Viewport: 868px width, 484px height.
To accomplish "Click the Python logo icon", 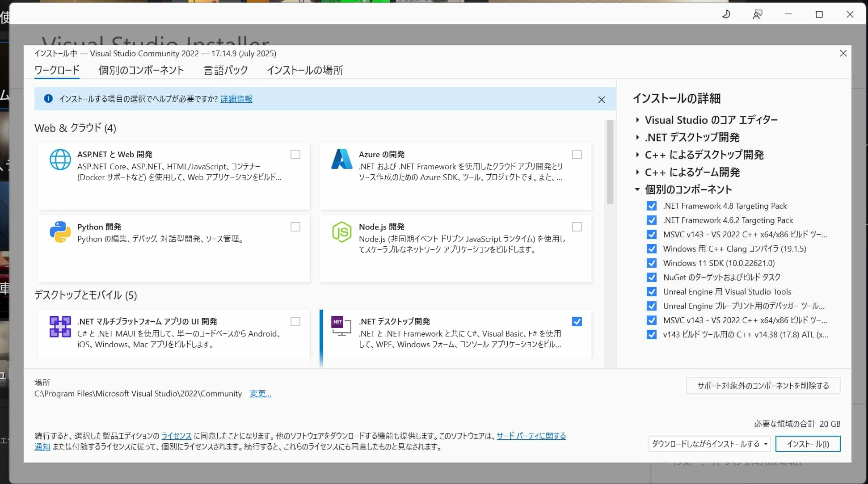I will point(60,232).
